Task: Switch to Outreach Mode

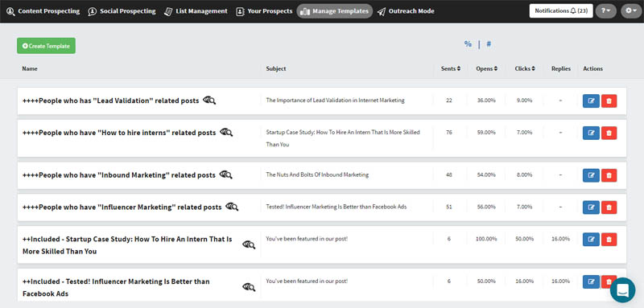Action: tap(406, 11)
